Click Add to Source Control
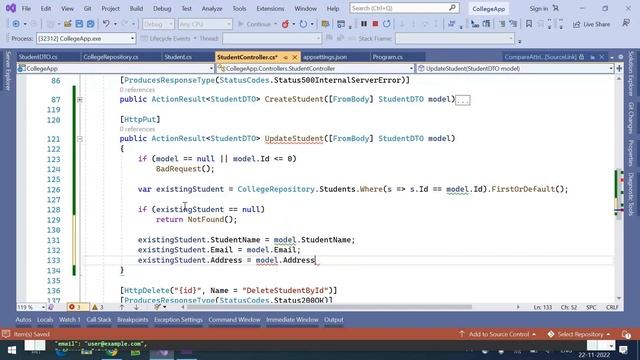The width and height of the screenshot is (640, 360). click(498, 334)
